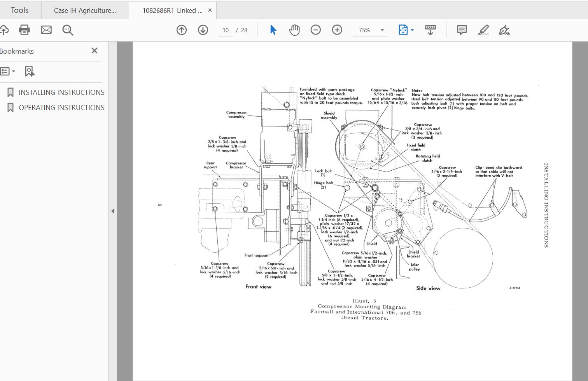The height and width of the screenshot is (381, 588).
Task: Zoom out with minus button
Action: point(316,30)
